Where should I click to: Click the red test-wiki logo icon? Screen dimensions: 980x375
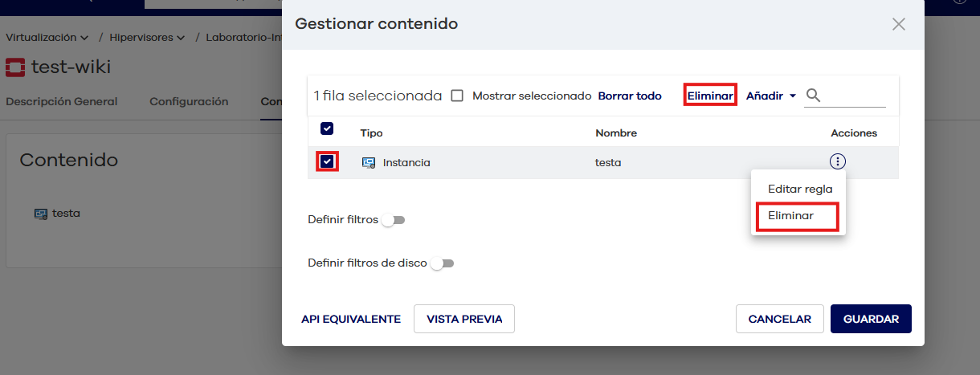click(15, 67)
